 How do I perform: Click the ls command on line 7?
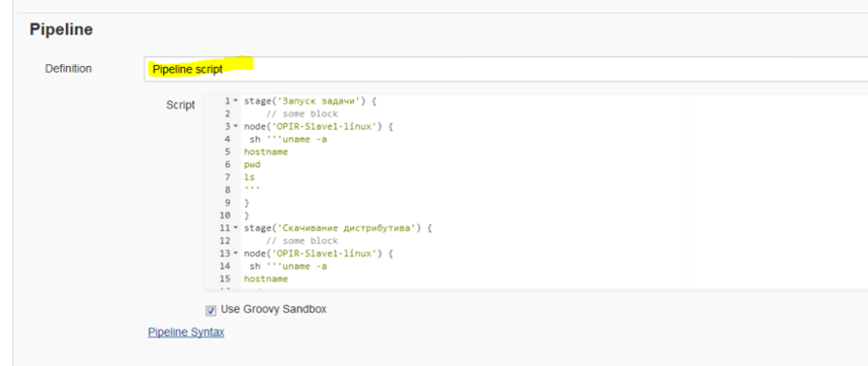coord(249,178)
